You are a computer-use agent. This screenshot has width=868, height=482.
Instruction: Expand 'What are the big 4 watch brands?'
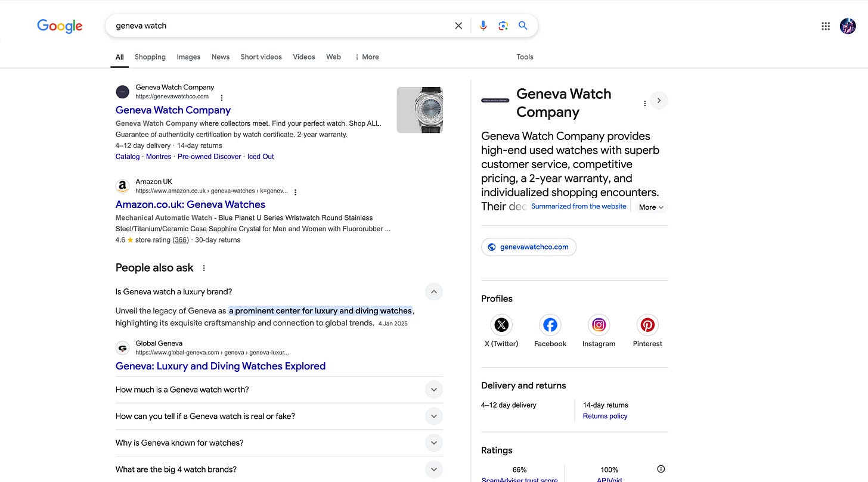pos(434,469)
